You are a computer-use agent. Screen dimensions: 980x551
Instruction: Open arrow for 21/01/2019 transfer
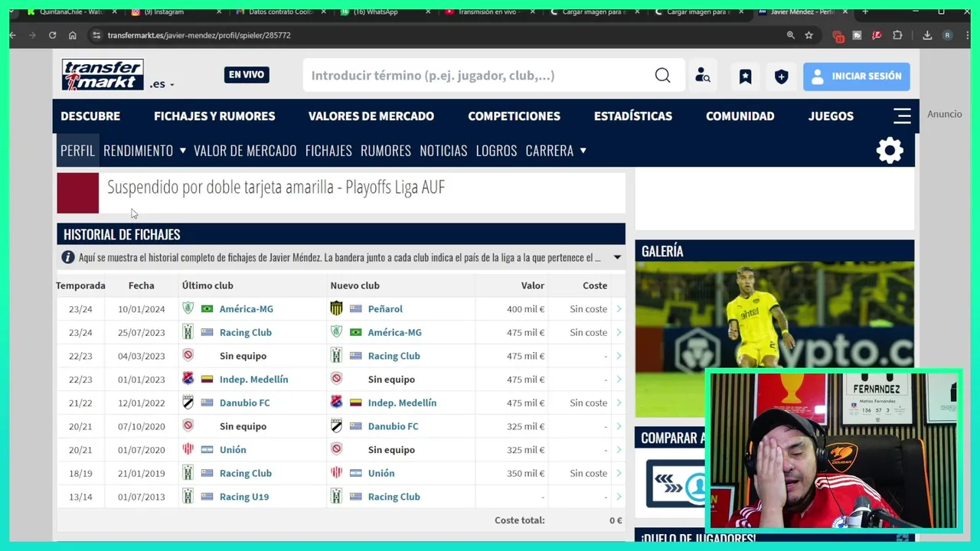[619, 473]
